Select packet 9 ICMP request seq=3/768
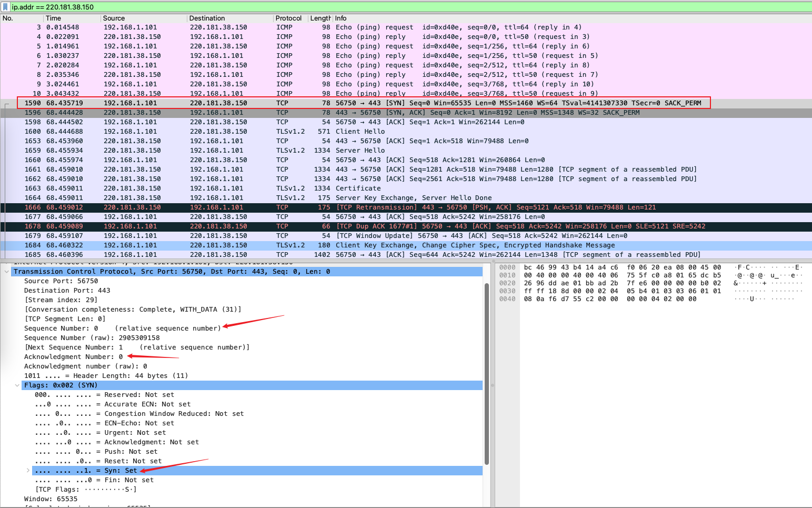This screenshot has height=508, width=812. tap(406, 84)
